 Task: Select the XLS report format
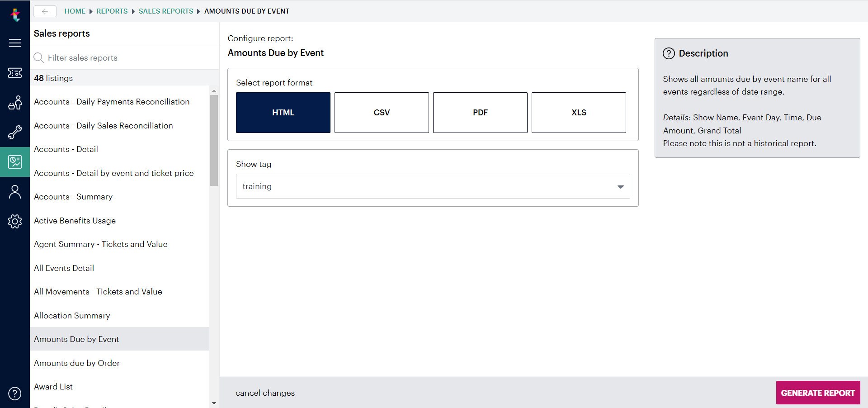pos(579,113)
